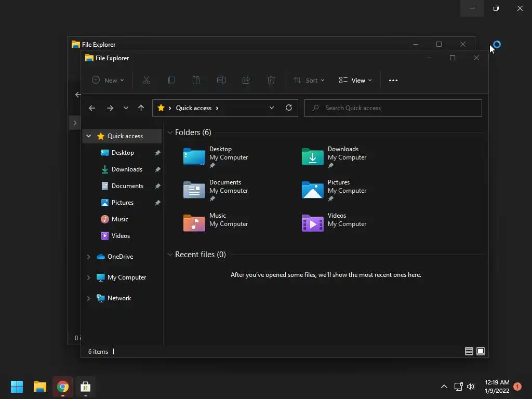Image resolution: width=532 pixels, height=399 pixels.
Task: Select My Computer in the navigation pane
Action: [x=127, y=277]
